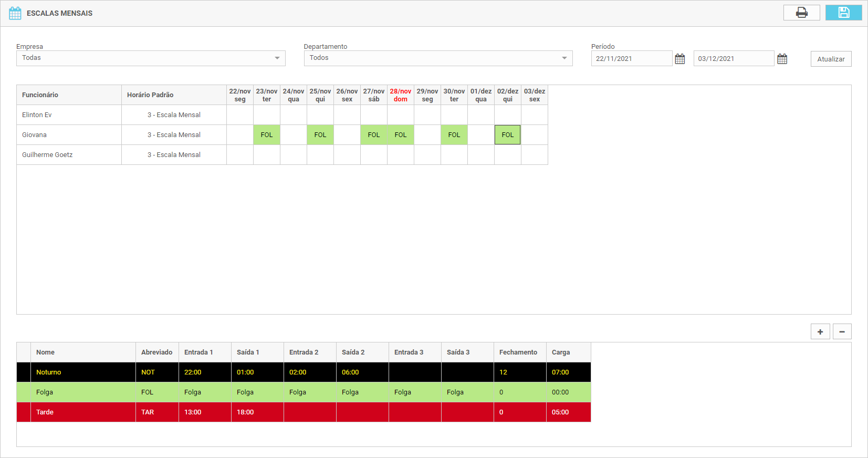Click the period end date field

click(733, 59)
